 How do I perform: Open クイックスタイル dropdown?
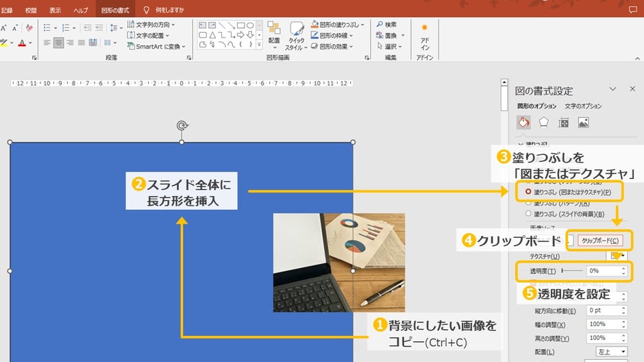click(296, 36)
